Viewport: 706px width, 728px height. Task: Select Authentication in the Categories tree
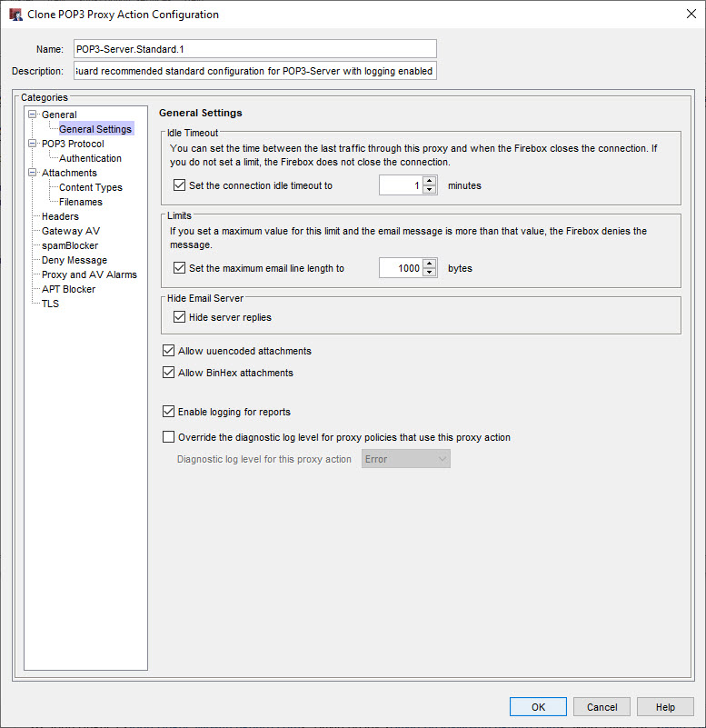(90, 158)
